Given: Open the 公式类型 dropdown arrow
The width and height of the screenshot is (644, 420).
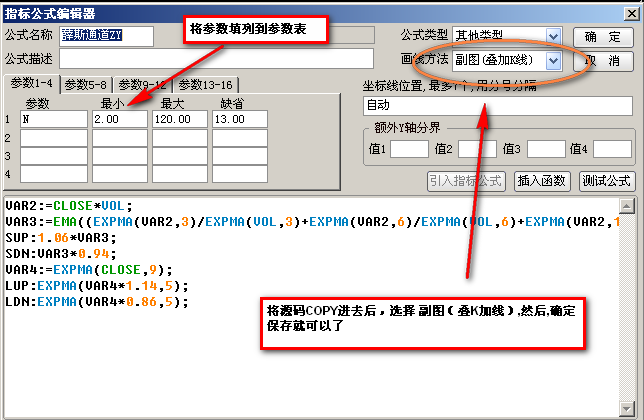Looking at the screenshot, I should tap(553, 36).
